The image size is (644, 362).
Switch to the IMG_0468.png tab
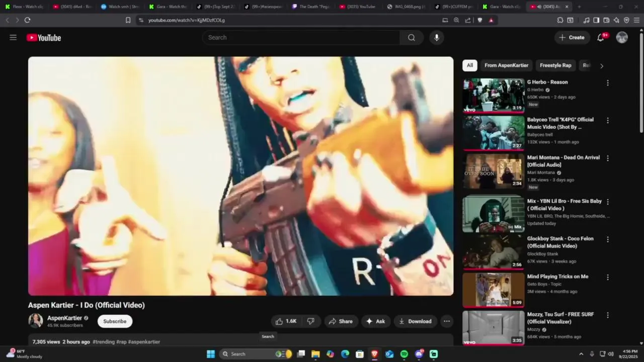[407, 7]
